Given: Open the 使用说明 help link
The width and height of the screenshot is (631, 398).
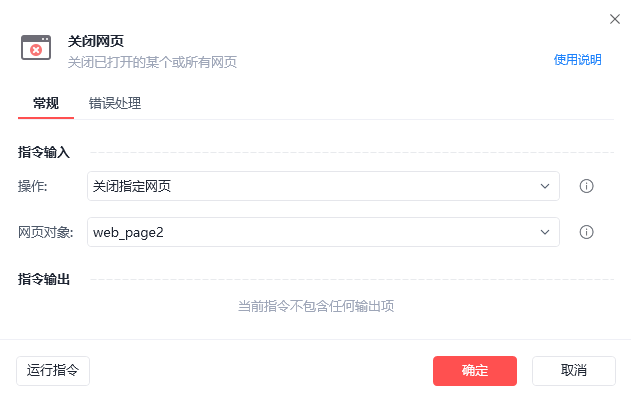Looking at the screenshot, I should [577, 60].
